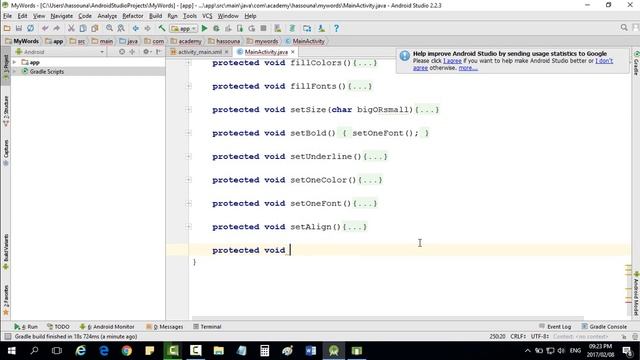640x360 pixels.
Task: Click the 'I agree' usage statistics link
Action: (x=452, y=61)
